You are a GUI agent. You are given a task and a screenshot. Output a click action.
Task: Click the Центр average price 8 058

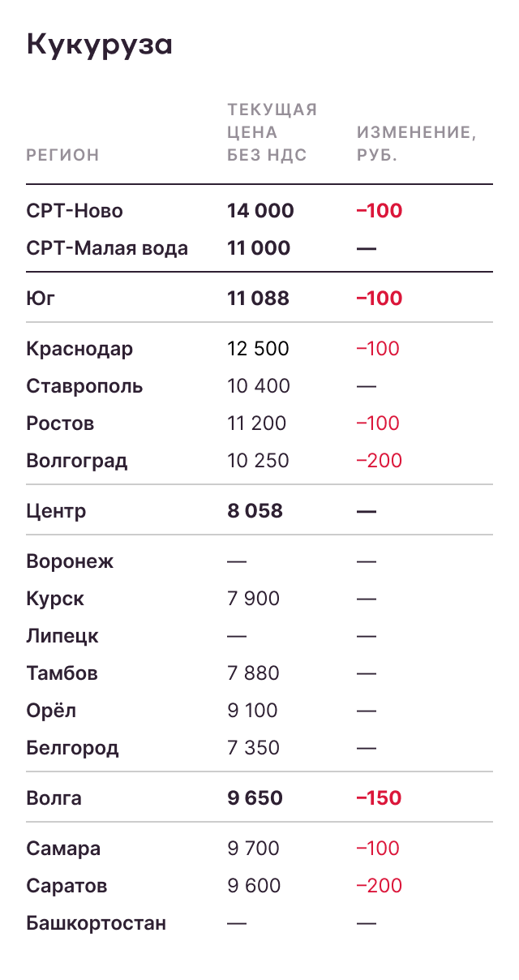(x=255, y=511)
